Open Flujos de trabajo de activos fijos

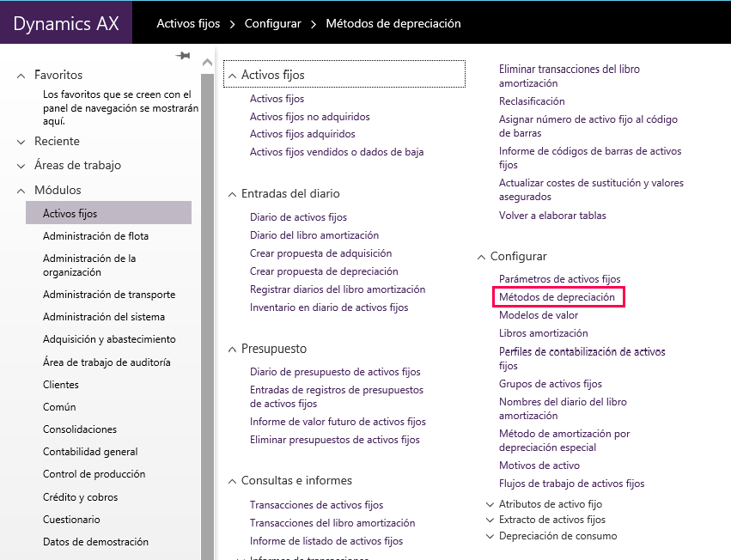[571, 484]
